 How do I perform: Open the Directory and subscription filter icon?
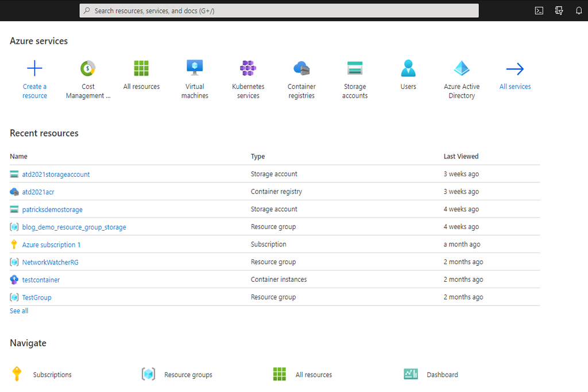(x=559, y=10)
